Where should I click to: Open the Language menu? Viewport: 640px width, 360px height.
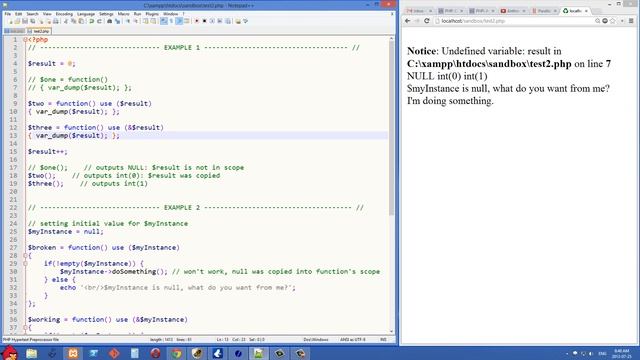[x=86, y=14]
